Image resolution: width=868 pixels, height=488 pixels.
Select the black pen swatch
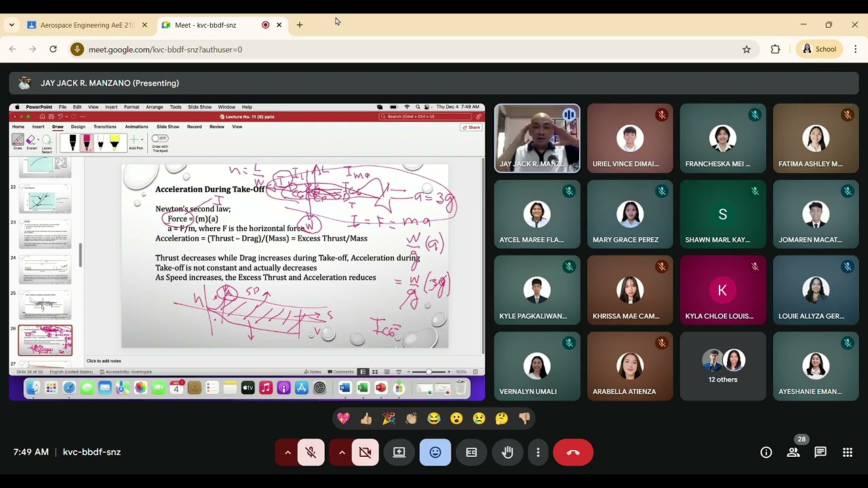point(73,142)
